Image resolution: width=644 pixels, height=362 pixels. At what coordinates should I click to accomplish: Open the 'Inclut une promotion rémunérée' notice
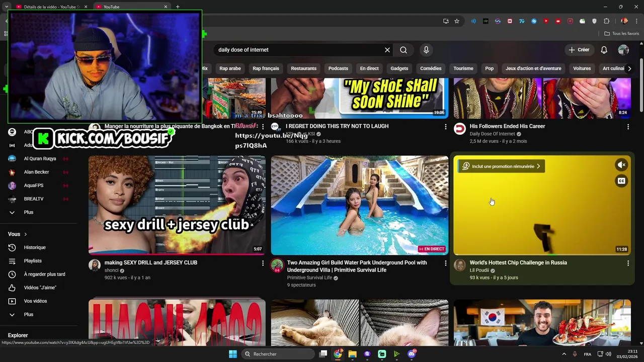(501, 166)
